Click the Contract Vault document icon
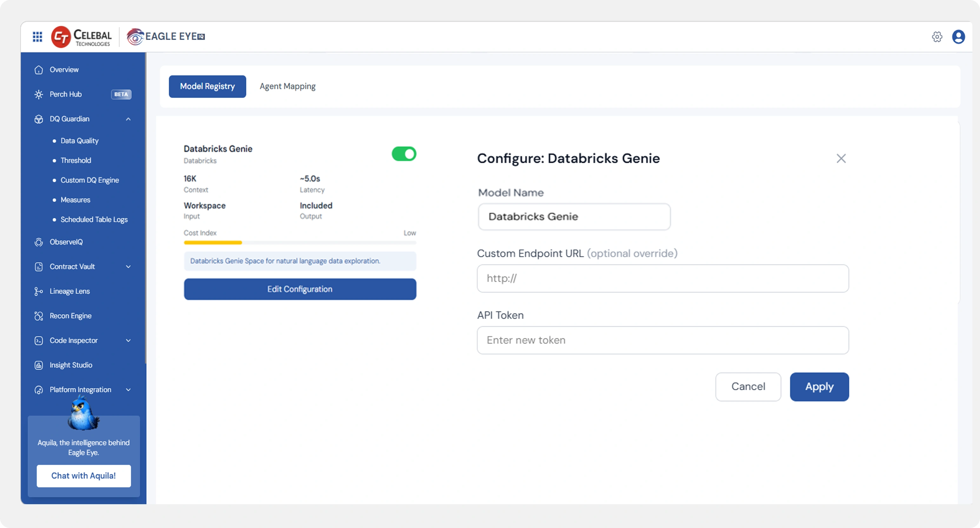The height and width of the screenshot is (528, 980). [x=38, y=267]
